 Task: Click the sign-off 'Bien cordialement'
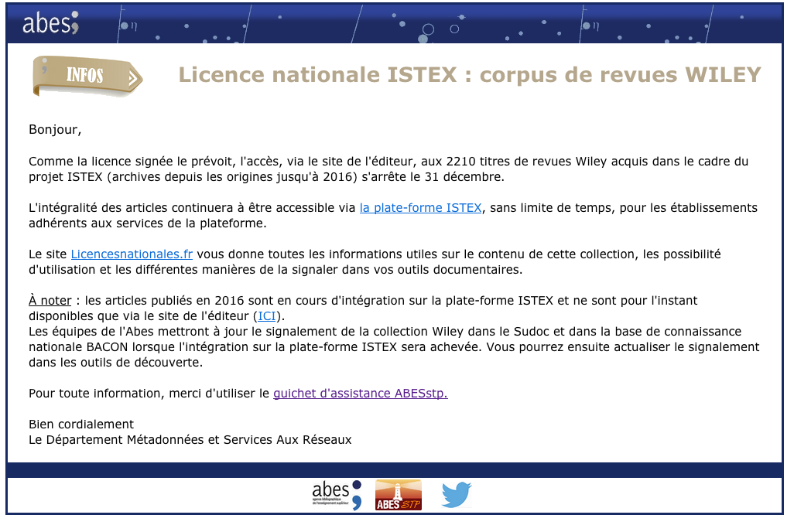click(81, 425)
